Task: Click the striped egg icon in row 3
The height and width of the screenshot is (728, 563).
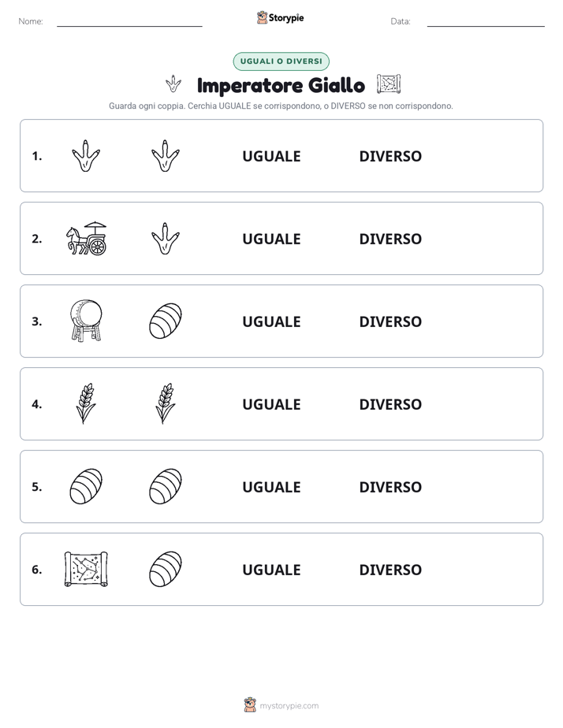Action: (166, 321)
